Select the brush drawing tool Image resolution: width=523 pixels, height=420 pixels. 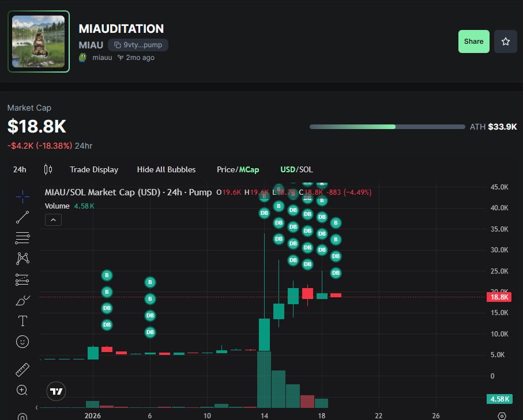(x=22, y=300)
